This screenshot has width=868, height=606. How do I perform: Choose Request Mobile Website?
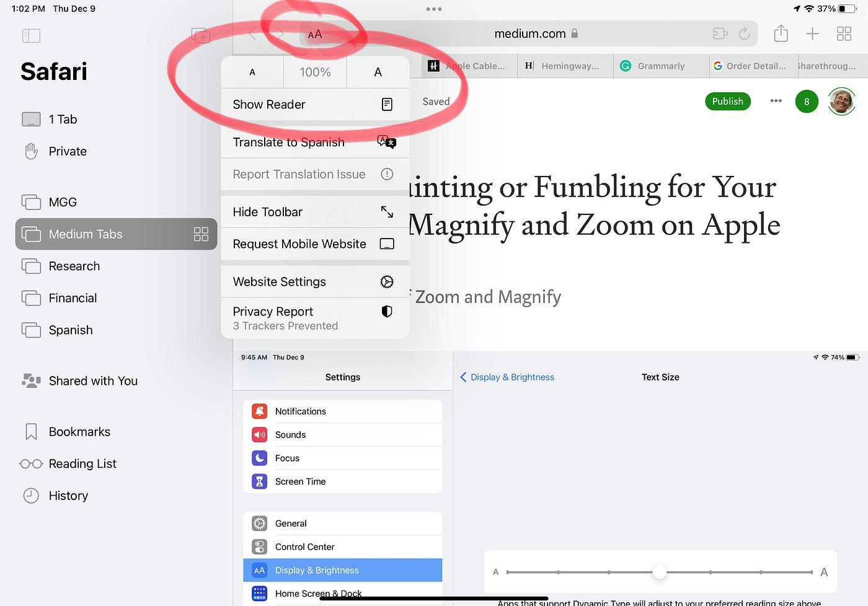[x=315, y=244]
